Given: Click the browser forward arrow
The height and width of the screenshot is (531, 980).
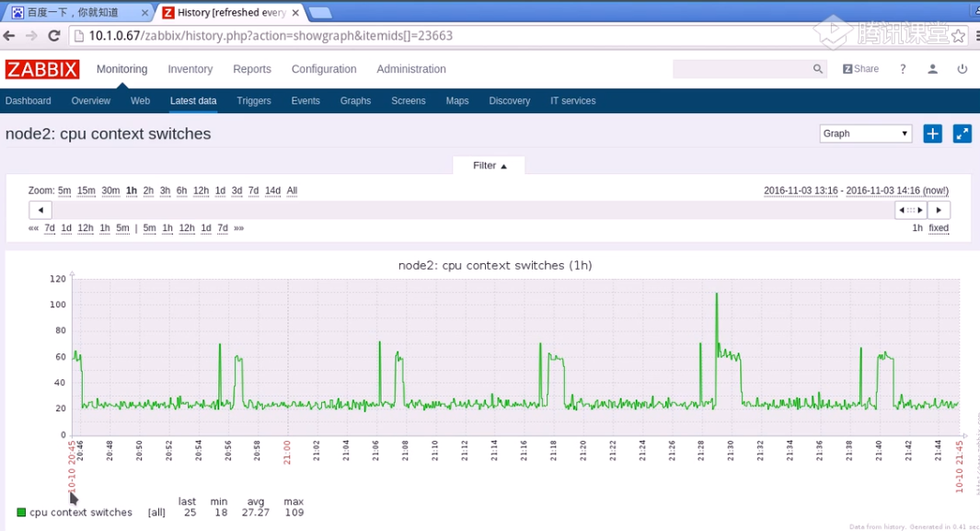Looking at the screenshot, I should click(x=31, y=36).
